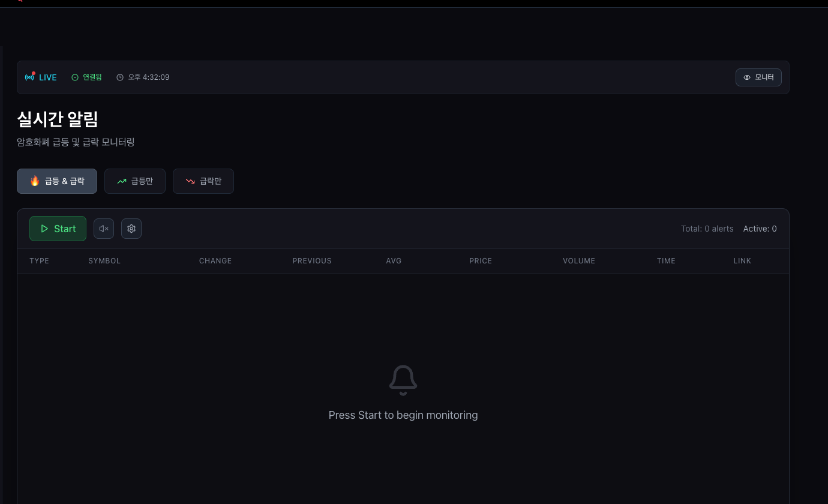Click the TYPE column header
The height and width of the screenshot is (504, 828).
pyautogui.click(x=40, y=261)
